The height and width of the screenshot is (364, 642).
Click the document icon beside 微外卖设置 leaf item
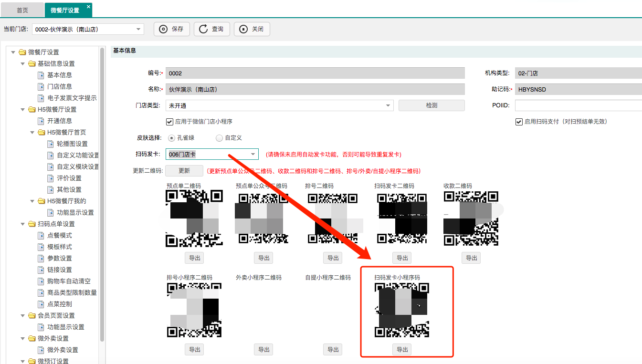pos(41,350)
